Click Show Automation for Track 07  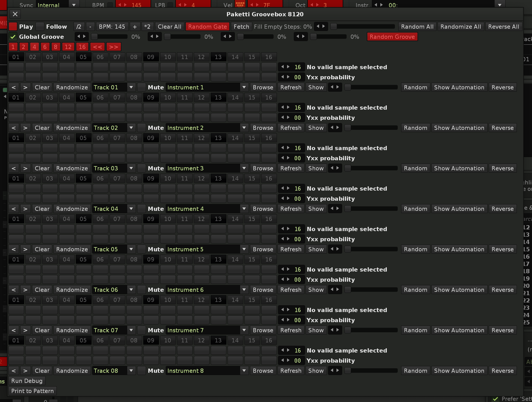(x=459, y=330)
